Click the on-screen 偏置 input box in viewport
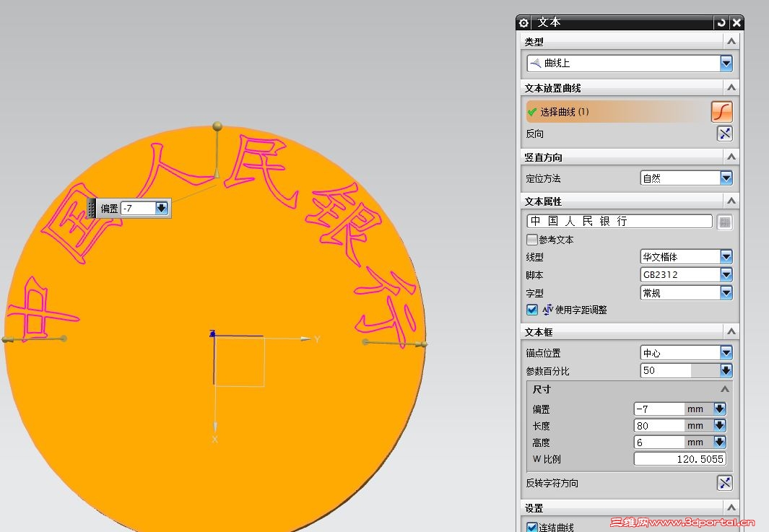769x532 pixels. click(138, 209)
